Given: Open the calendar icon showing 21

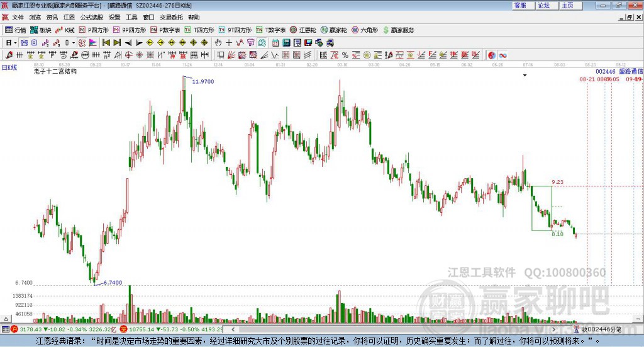Looking at the screenshot, I should click(275, 43).
